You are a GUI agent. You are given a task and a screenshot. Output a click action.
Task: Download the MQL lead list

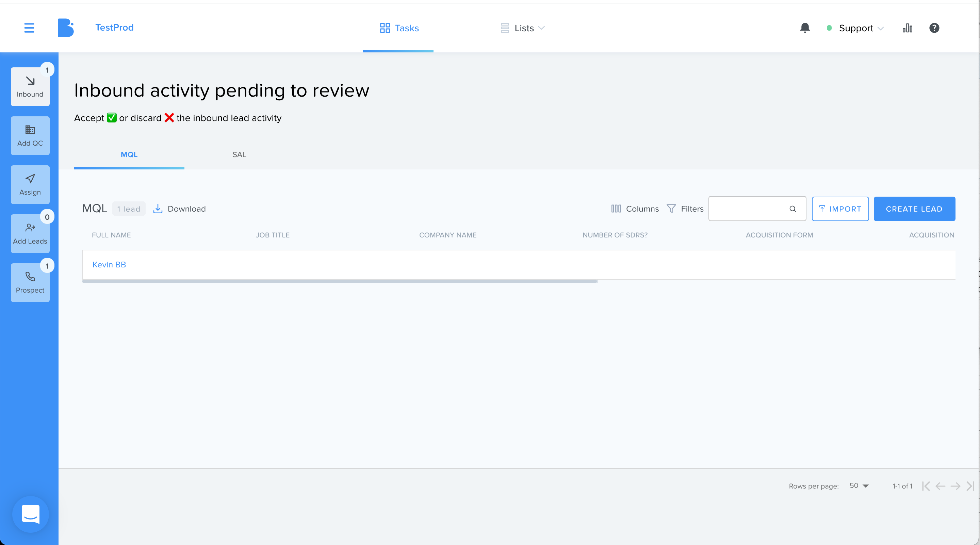click(x=179, y=209)
